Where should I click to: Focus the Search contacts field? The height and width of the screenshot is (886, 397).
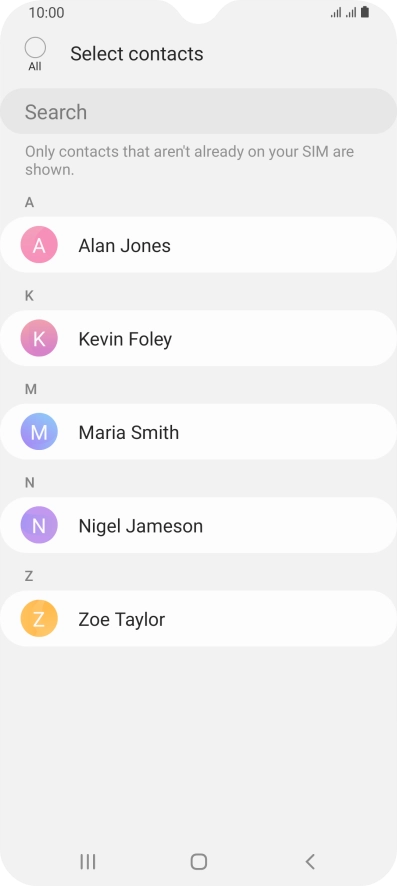(x=199, y=111)
